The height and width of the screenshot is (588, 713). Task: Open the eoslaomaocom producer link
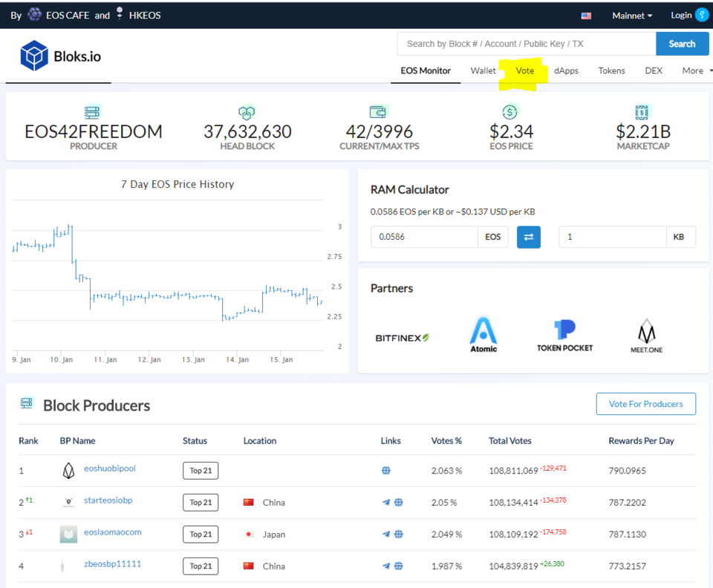pyautogui.click(x=113, y=532)
